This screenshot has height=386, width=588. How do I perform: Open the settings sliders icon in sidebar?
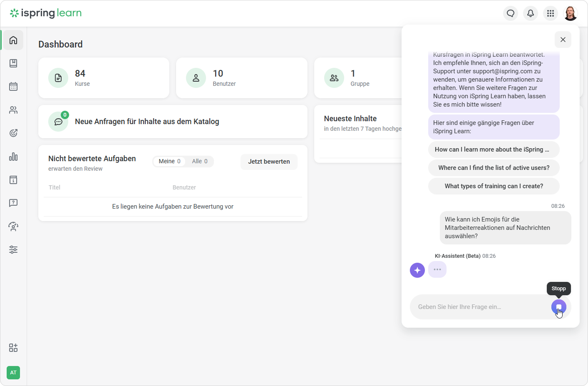(13, 250)
